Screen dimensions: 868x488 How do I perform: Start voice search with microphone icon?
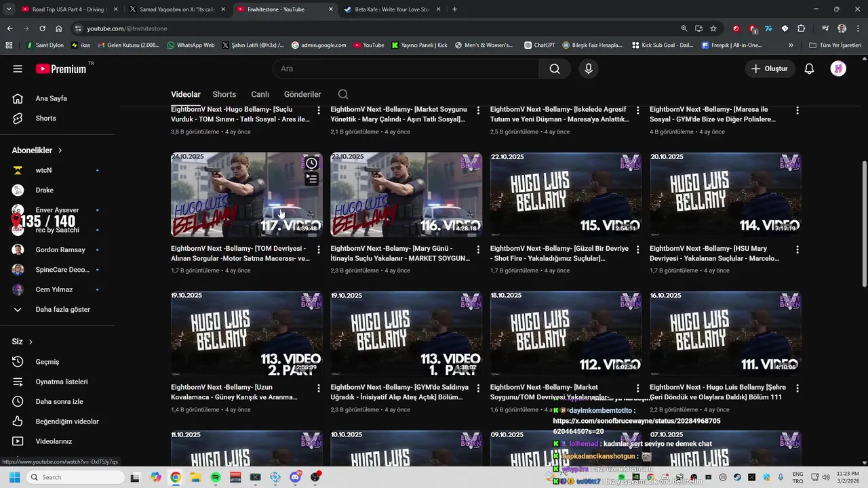(589, 68)
